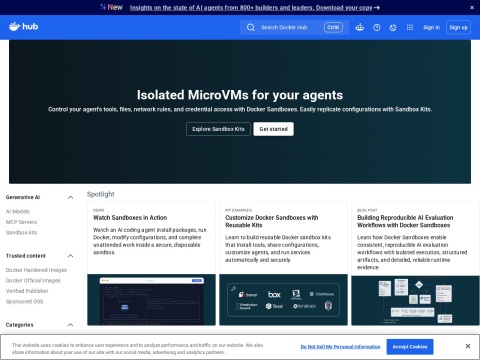Click the search magnifier icon
480x360 pixels.
251,27
